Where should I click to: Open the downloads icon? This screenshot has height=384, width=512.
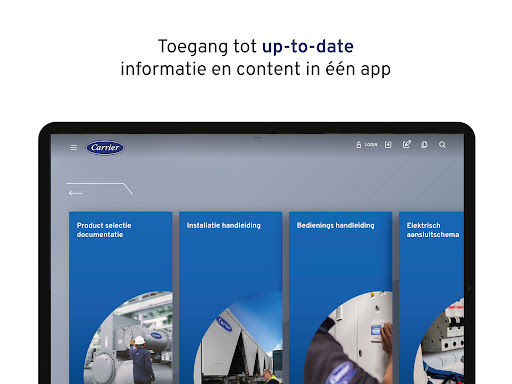388,145
